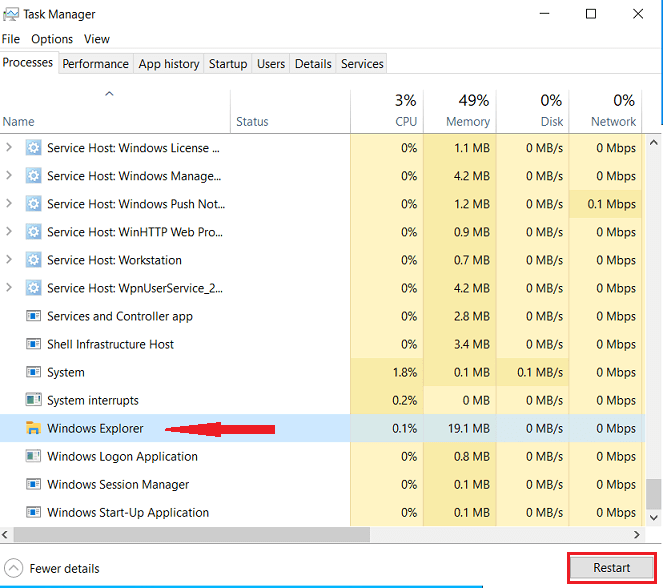Click the System process icon
The width and height of the screenshot is (663, 588).
pos(33,372)
